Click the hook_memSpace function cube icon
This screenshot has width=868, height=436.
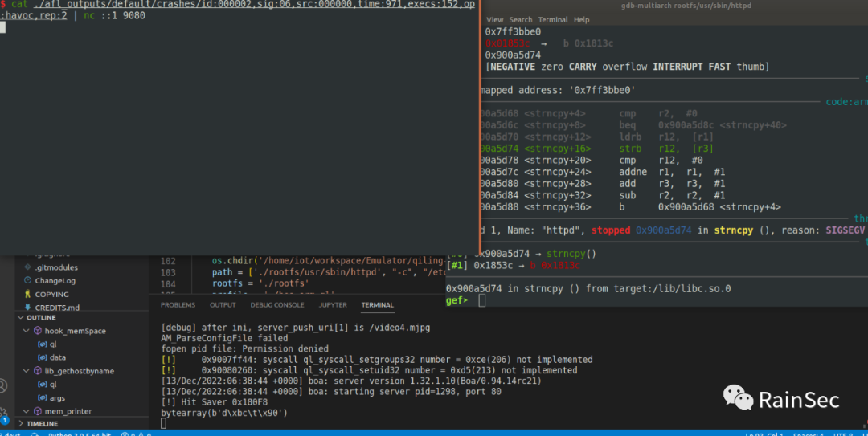pyautogui.click(x=38, y=330)
